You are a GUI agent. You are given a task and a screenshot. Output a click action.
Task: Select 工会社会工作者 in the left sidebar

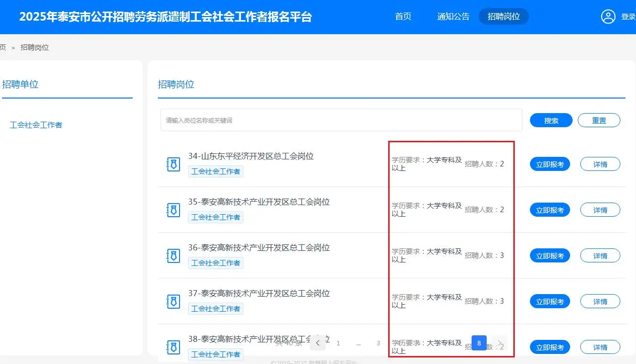[35, 125]
